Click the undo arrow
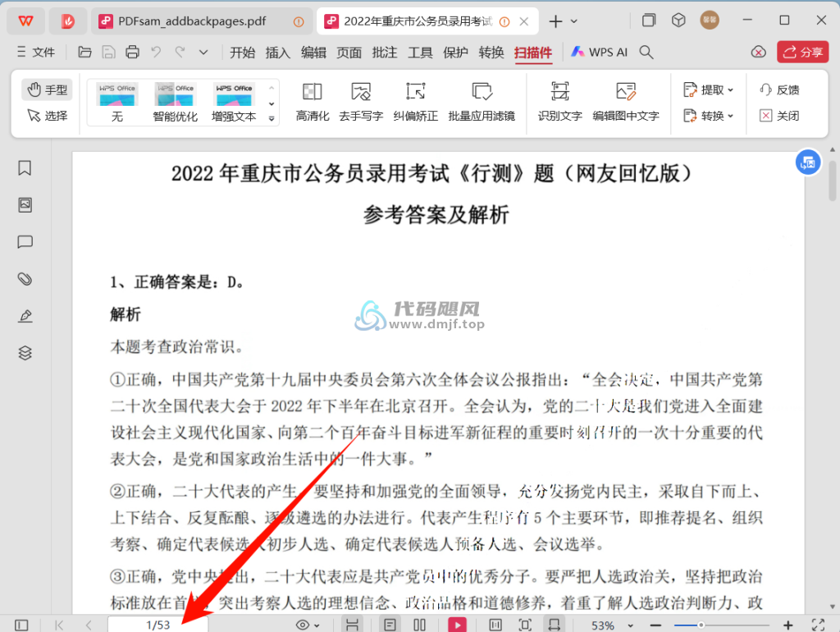 pos(156,52)
